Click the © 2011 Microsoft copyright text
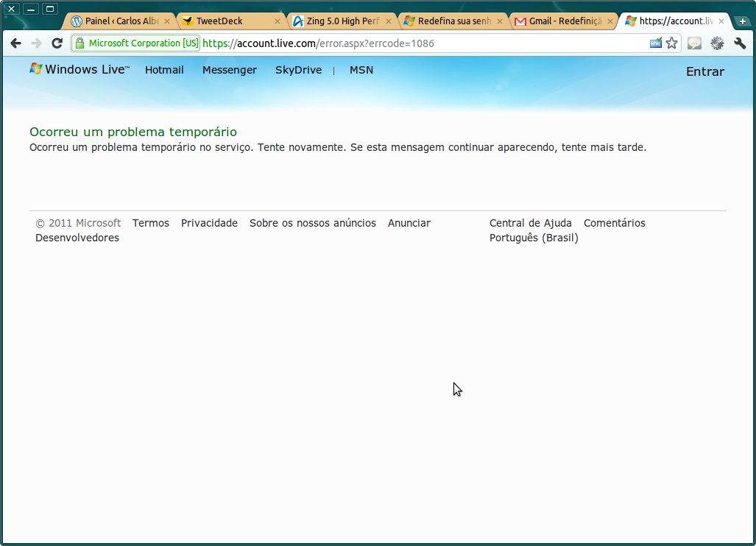756x546 pixels. tap(78, 223)
